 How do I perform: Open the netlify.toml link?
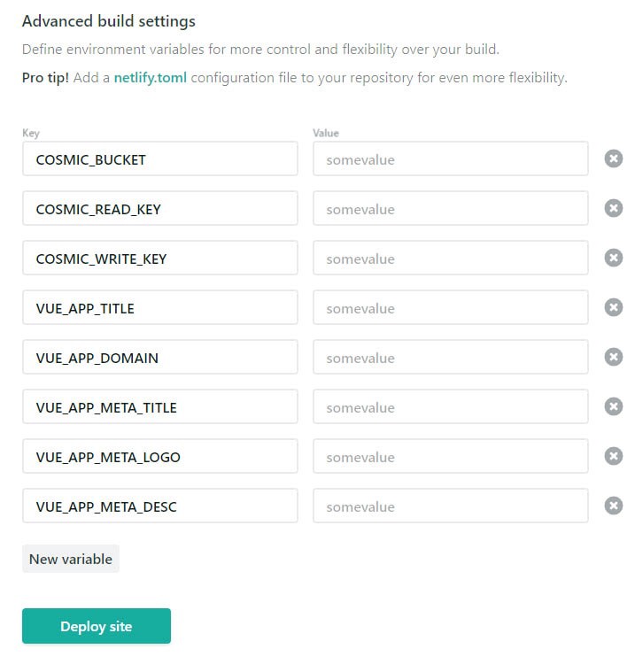[150, 77]
